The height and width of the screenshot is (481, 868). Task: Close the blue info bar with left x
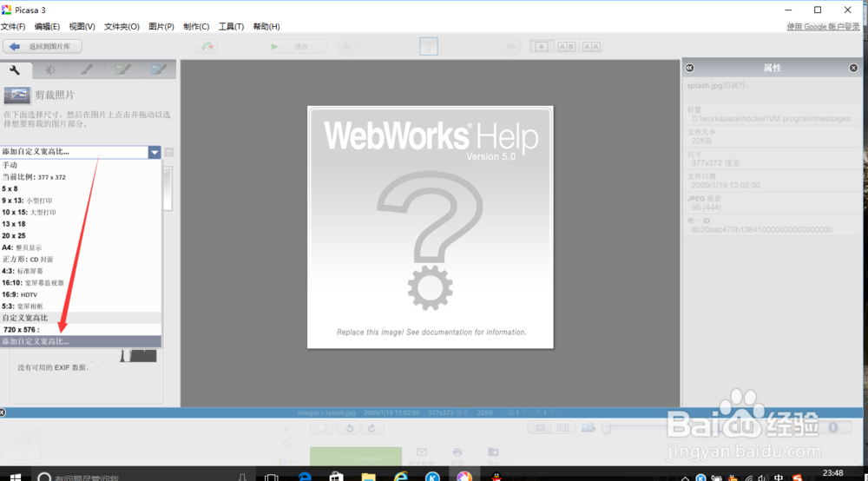(x=3, y=412)
